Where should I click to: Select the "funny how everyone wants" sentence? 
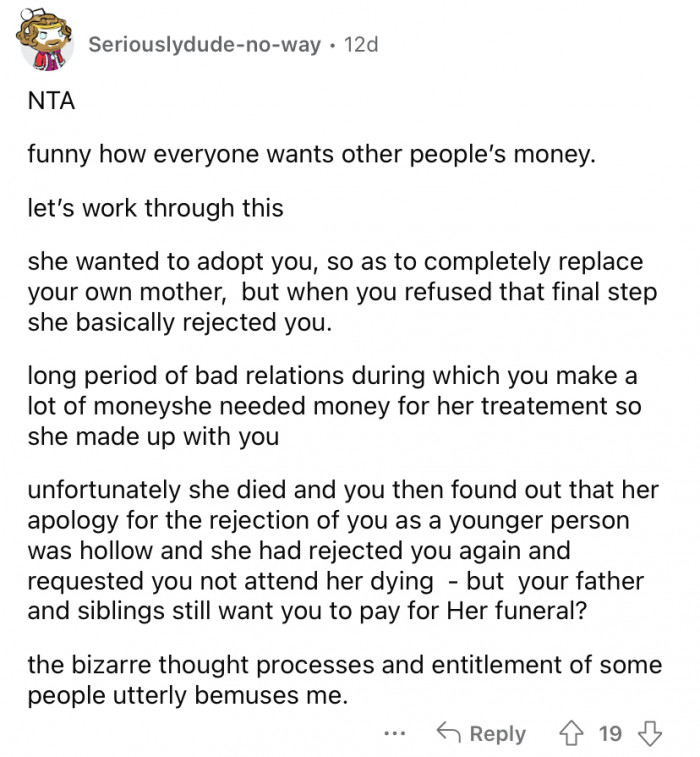311,156
